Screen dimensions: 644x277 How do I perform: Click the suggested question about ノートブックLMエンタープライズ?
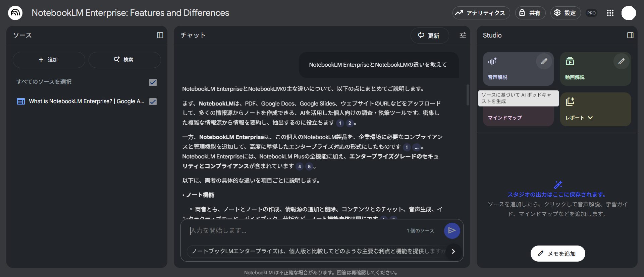click(318, 251)
